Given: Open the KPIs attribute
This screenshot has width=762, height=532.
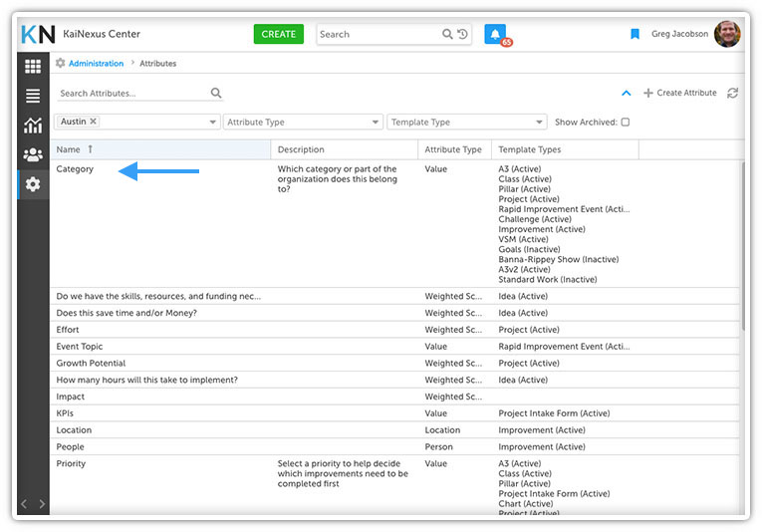Looking at the screenshot, I should [x=65, y=413].
